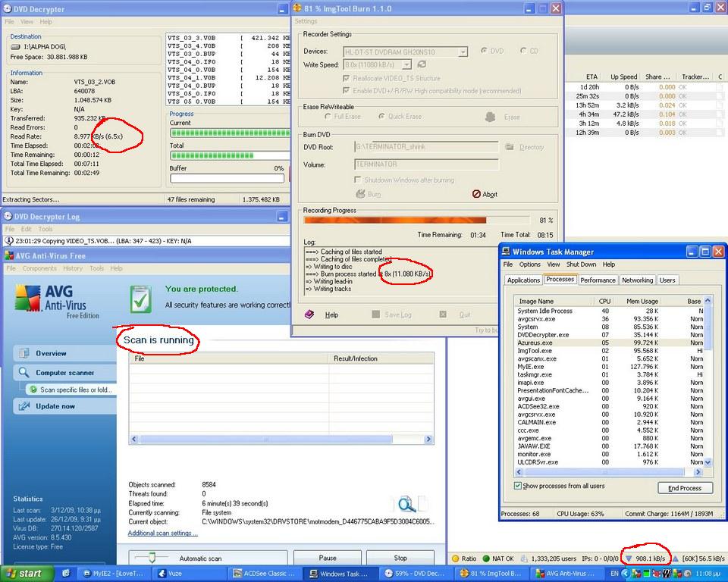Click the green checkmark protected icon in AVG
Viewport: 728px width, 582px height.
pos(141,299)
